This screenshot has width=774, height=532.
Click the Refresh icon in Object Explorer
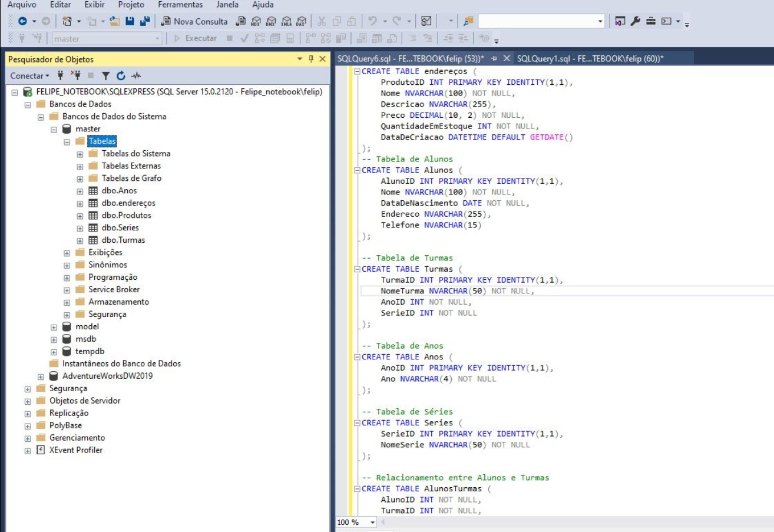(121, 76)
